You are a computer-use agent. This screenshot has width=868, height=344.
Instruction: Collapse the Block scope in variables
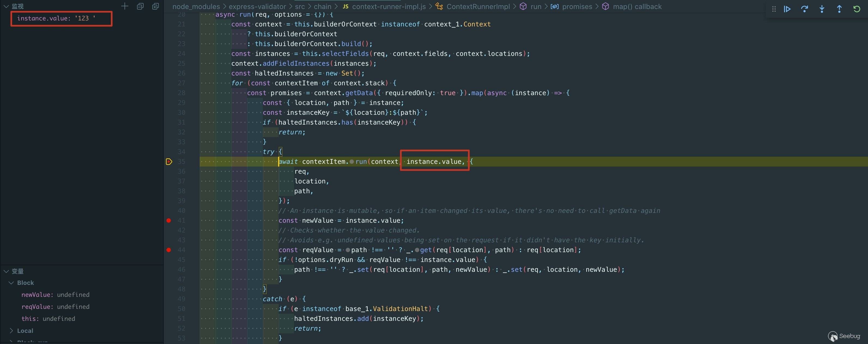[11, 283]
